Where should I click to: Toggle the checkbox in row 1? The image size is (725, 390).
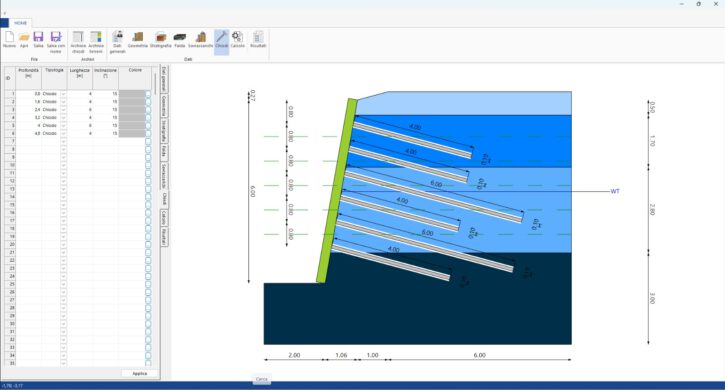tap(148, 94)
